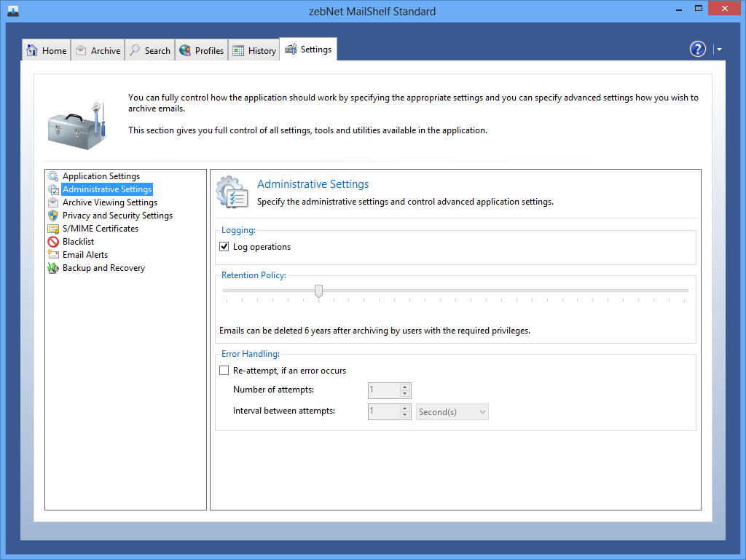Click the Number of attempts input field
Viewport: 746px width, 560px height.
[x=383, y=390]
